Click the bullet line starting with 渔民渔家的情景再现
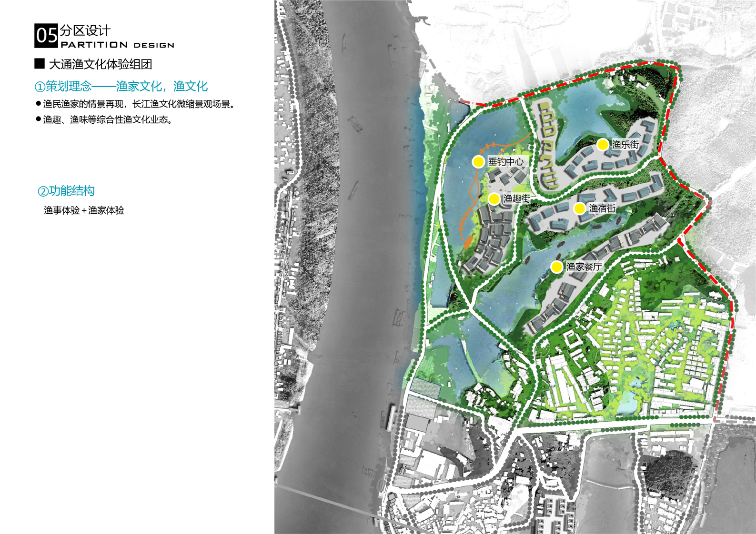Screen dimensions: 756x534 click(x=139, y=104)
